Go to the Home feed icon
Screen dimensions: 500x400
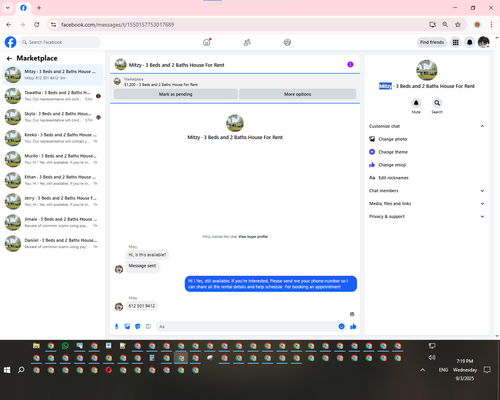(207, 42)
